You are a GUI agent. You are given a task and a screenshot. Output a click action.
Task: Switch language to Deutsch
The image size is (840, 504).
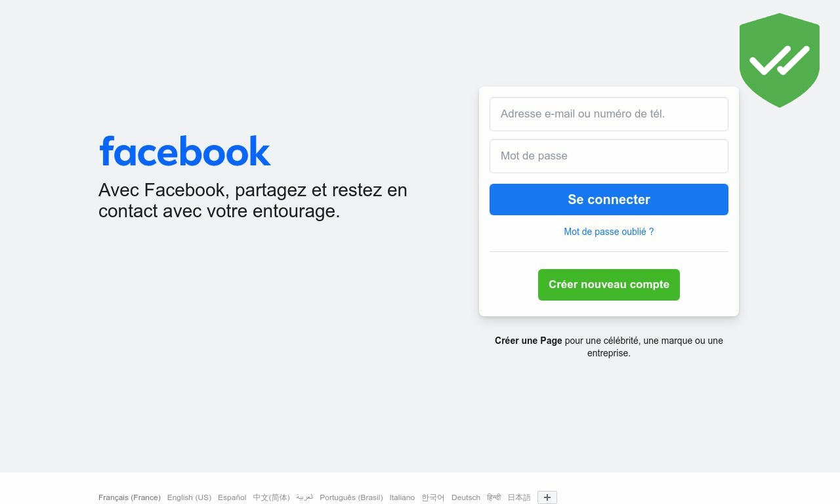click(x=466, y=497)
